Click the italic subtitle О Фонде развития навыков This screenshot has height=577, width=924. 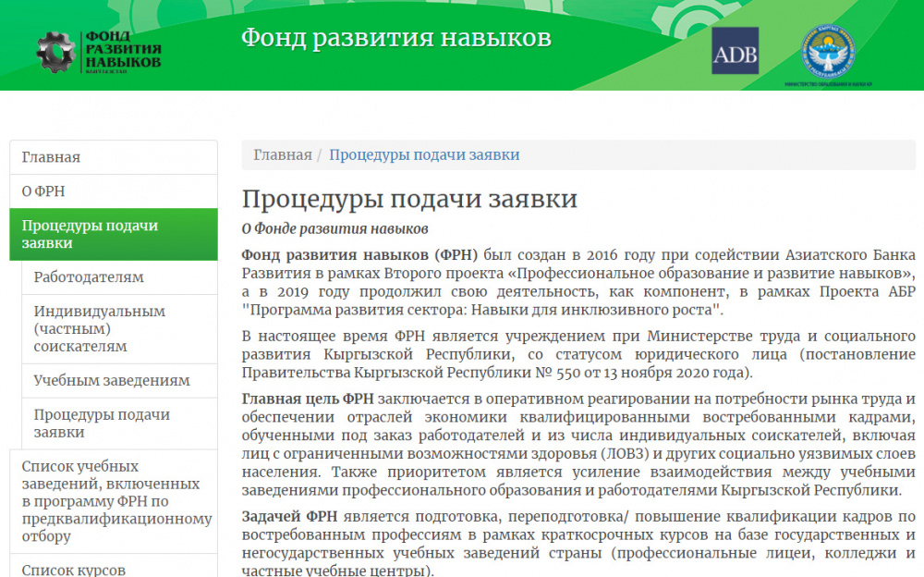pyautogui.click(x=334, y=228)
